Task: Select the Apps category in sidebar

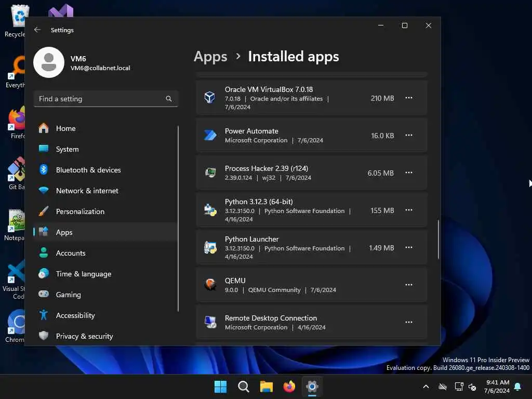Action: pos(105,232)
